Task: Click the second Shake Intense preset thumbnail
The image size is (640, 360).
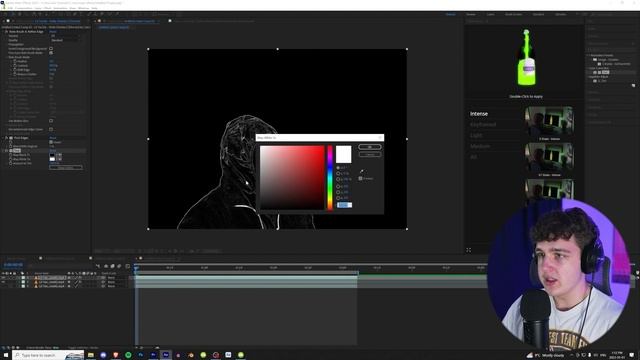Action: 549,158
